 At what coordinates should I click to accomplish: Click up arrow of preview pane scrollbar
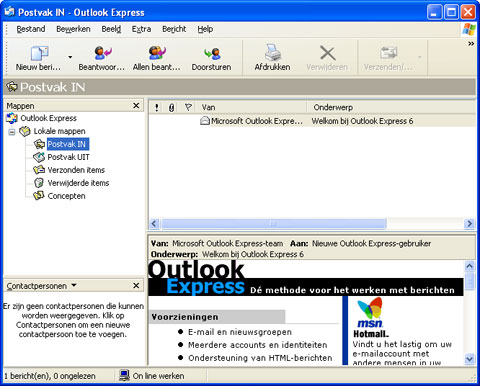[x=469, y=266]
